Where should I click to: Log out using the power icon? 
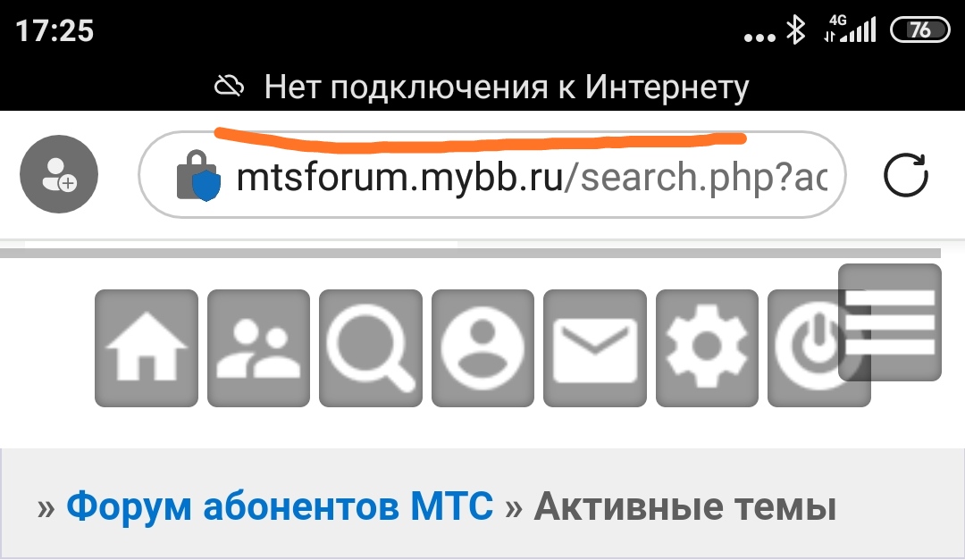806,348
